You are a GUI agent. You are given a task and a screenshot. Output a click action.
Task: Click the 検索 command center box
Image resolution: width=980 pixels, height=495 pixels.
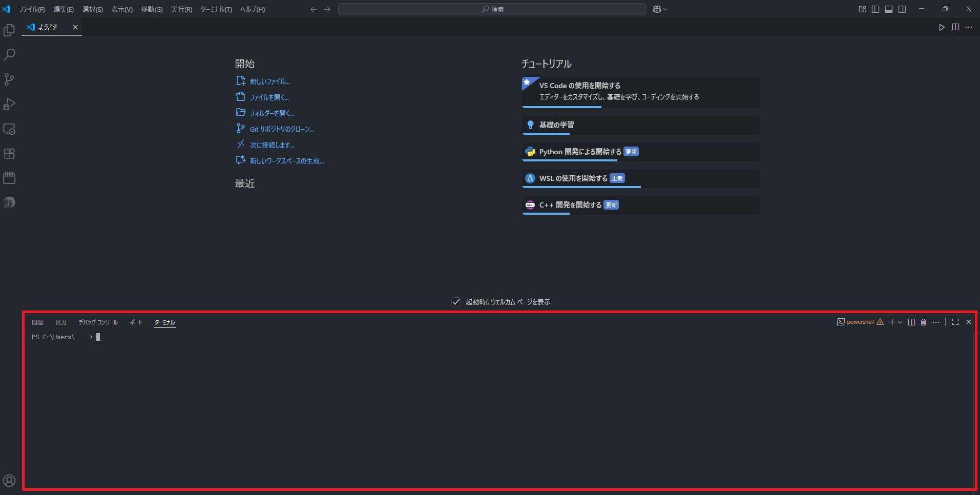click(x=492, y=9)
